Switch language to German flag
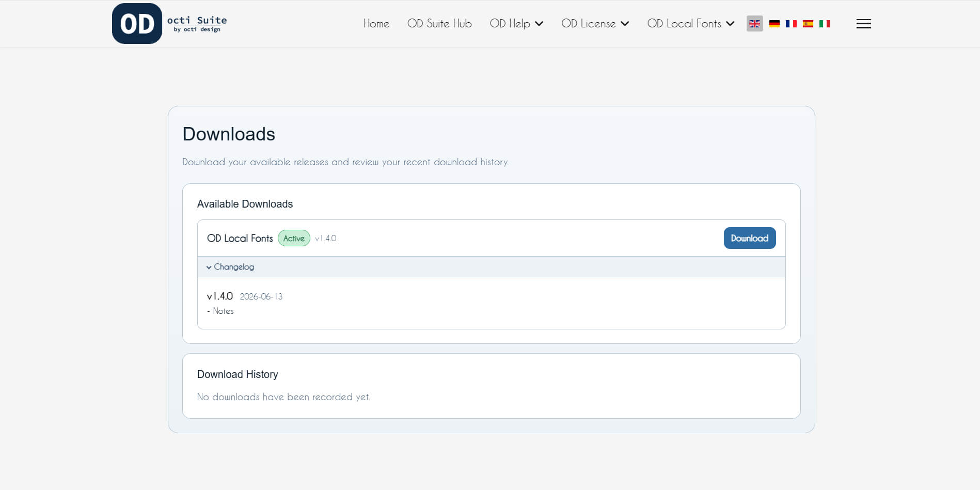 coord(774,24)
